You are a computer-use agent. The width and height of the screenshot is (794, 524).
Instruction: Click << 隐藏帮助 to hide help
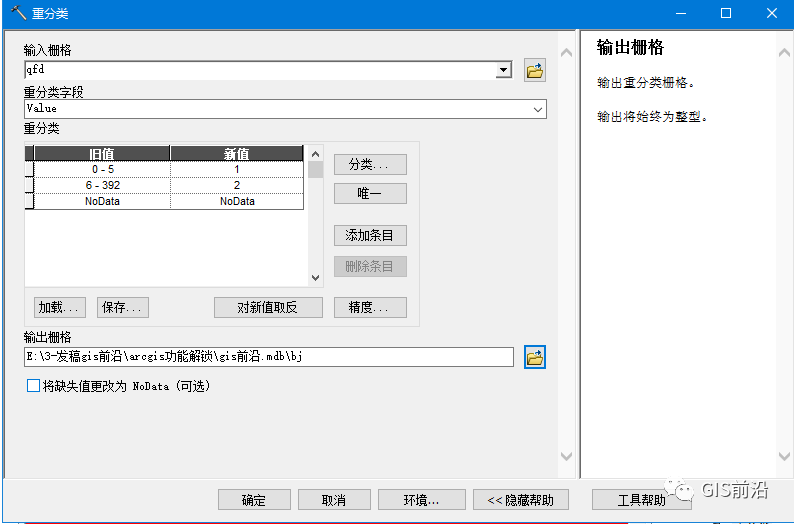point(521,500)
